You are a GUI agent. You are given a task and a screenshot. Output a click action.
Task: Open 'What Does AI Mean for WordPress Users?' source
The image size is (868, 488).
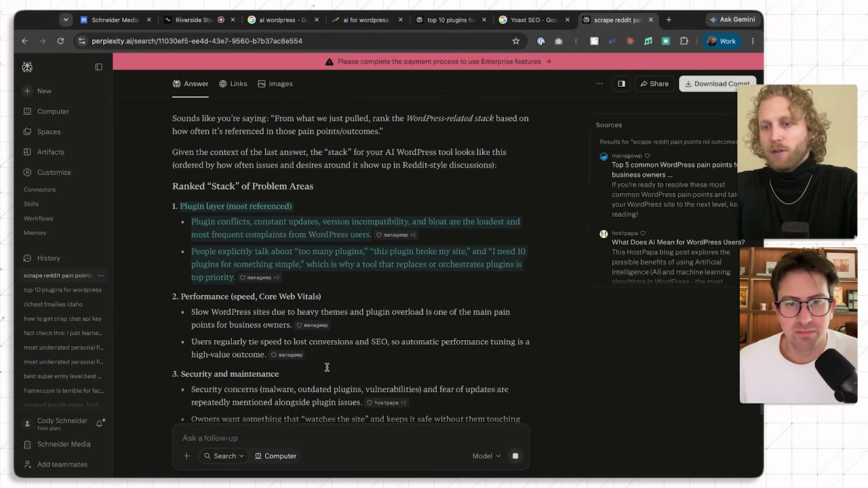678,242
